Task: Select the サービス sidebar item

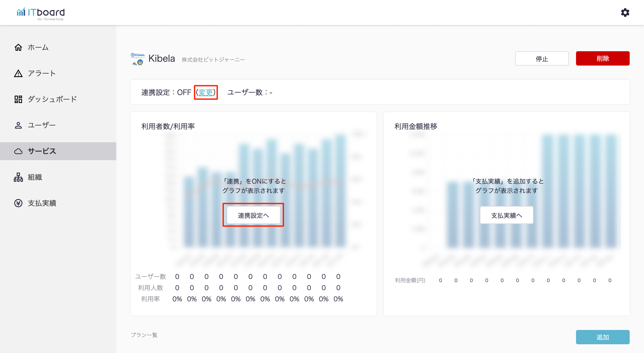Action: point(42,151)
